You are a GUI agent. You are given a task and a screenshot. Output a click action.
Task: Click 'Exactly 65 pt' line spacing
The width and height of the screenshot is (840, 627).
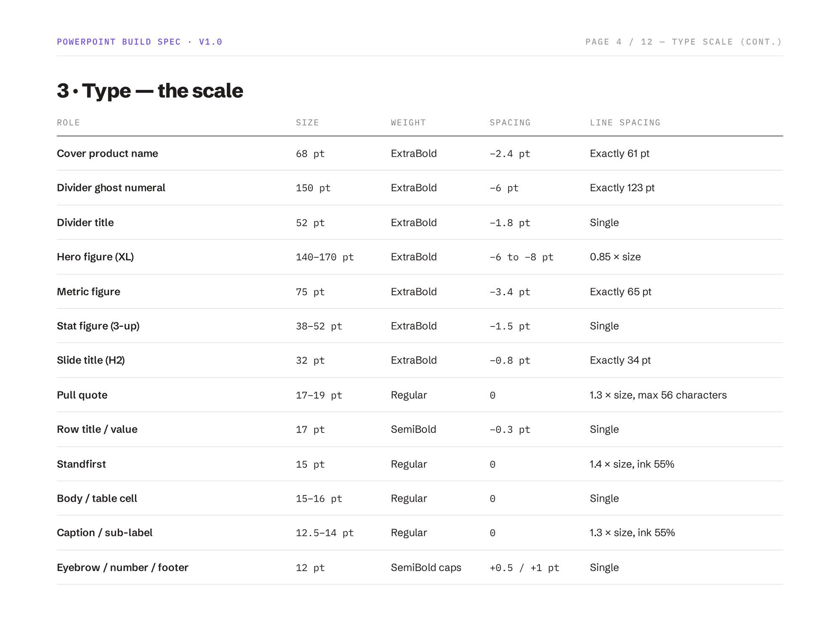click(620, 292)
